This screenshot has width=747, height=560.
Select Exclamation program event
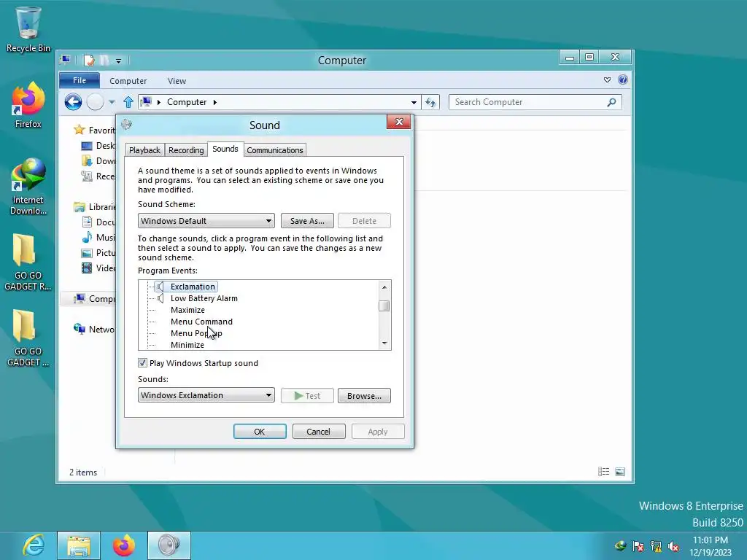tap(193, 287)
